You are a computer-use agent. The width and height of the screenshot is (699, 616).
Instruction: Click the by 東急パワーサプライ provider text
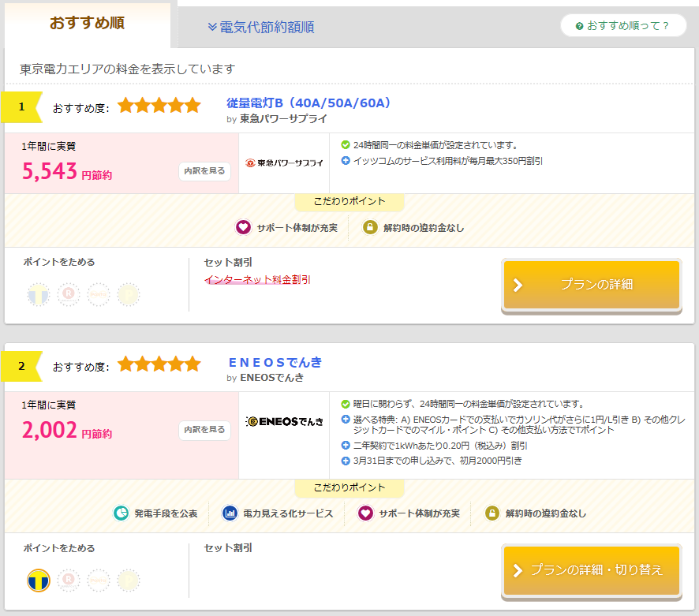point(277,119)
